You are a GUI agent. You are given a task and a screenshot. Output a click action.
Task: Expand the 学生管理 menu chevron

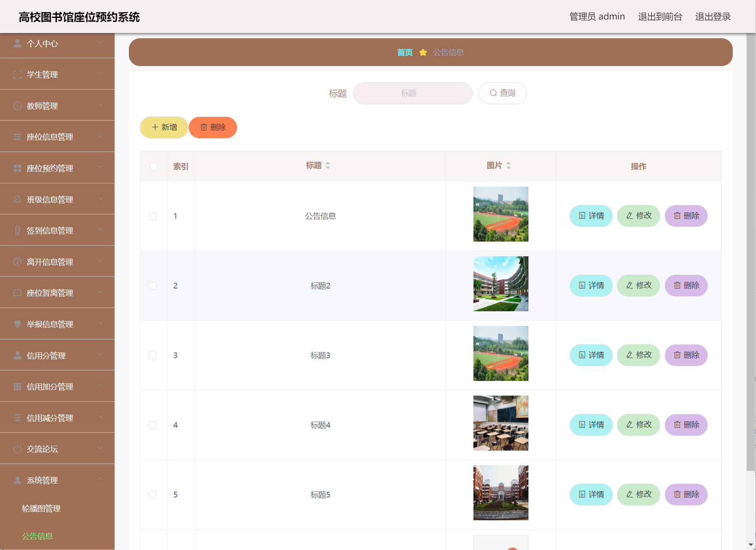tap(100, 74)
